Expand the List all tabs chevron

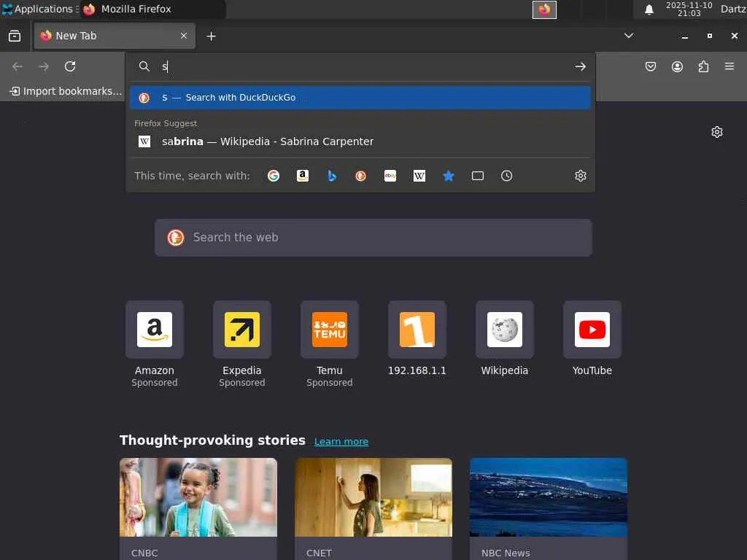coord(629,36)
